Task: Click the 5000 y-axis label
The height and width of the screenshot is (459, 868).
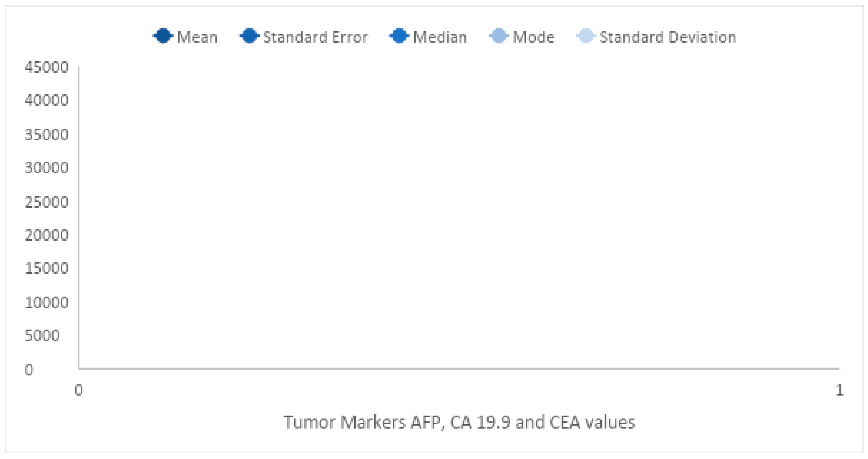Action: pos(42,335)
